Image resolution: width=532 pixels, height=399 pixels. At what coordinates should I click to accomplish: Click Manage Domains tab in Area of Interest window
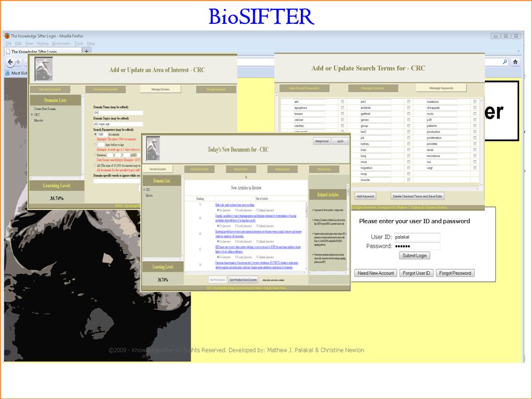(161, 89)
